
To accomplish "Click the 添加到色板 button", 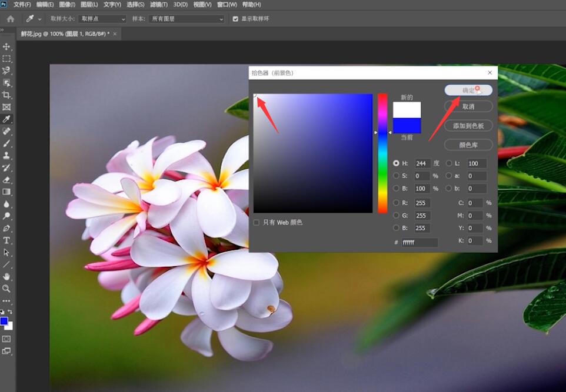I will point(468,126).
